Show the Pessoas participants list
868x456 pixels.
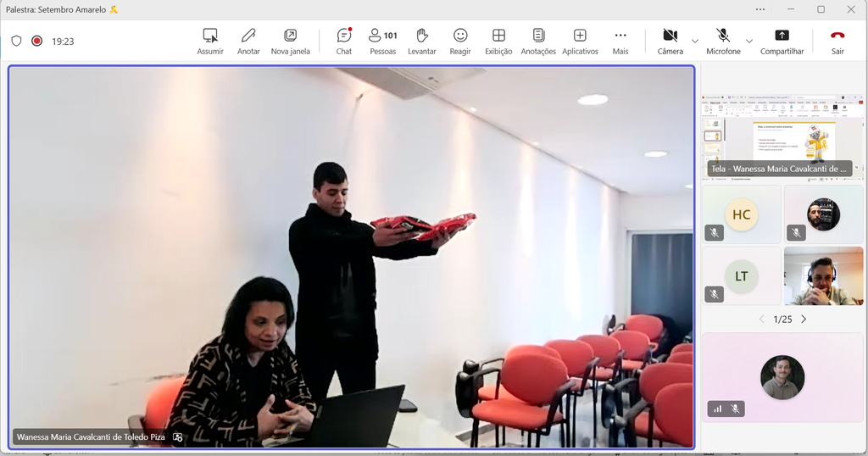[383, 42]
